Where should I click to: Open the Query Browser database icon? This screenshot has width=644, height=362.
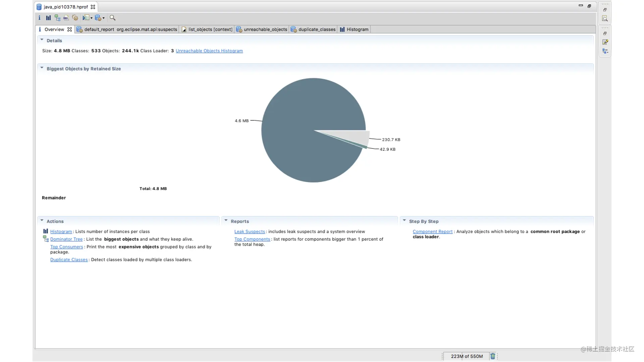click(x=98, y=18)
